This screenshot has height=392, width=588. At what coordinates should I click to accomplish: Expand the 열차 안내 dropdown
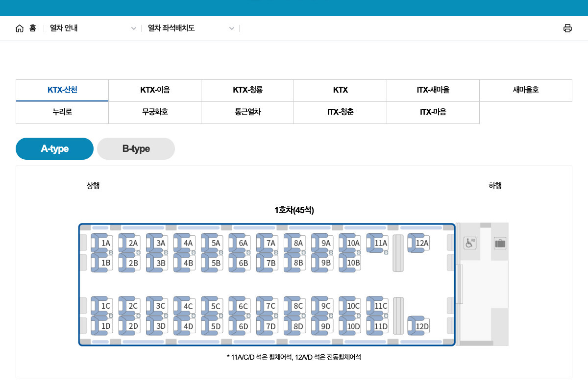coord(93,28)
